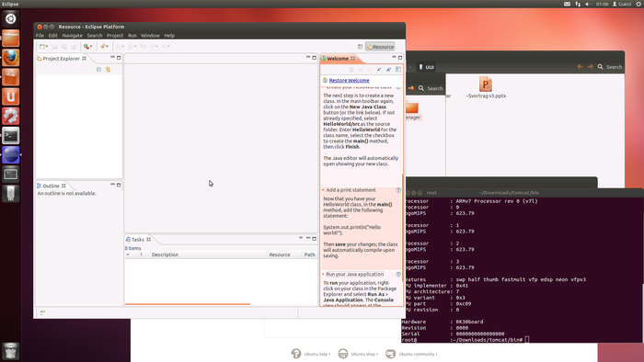644x362 pixels.
Task: Select the ~$vortrag v3.pptx file
Action: point(486,87)
